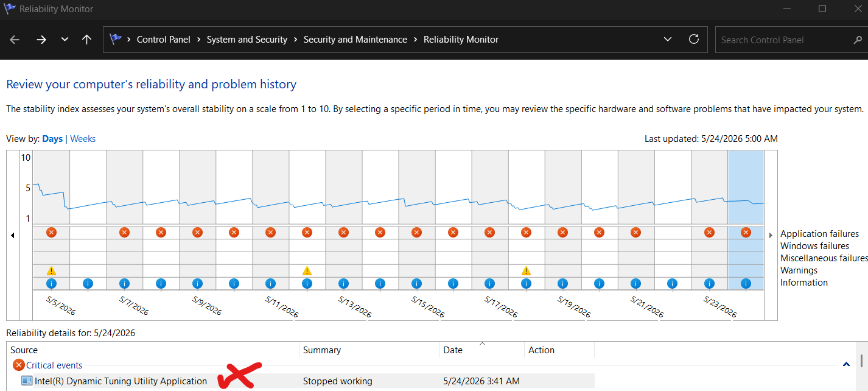Refresh the Reliability Monitor view

tap(693, 40)
